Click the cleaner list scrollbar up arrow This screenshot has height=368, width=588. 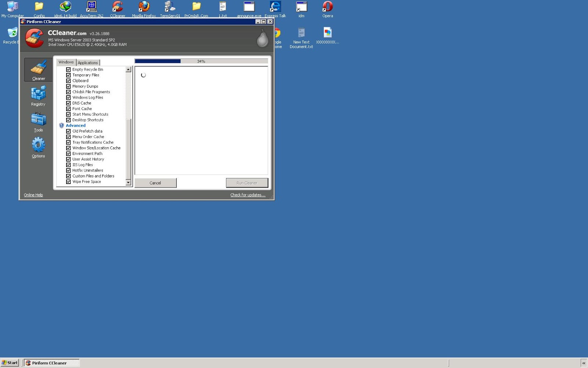pyautogui.click(x=128, y=70)
